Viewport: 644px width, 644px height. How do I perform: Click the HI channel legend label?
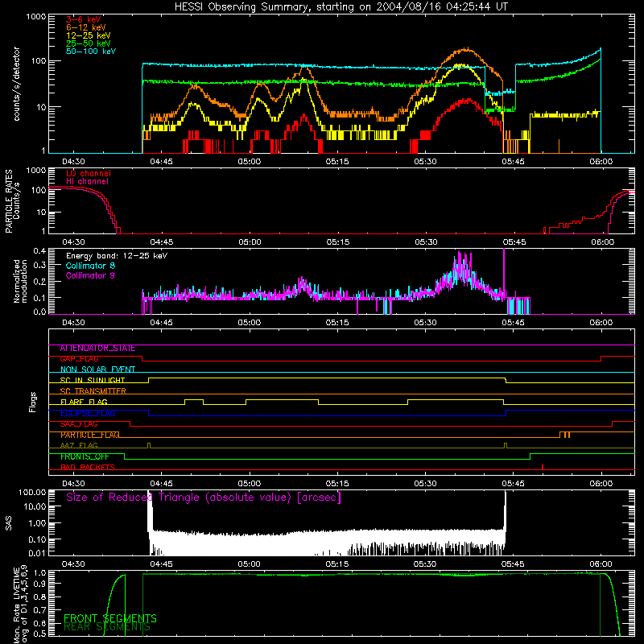coord(87,182)
